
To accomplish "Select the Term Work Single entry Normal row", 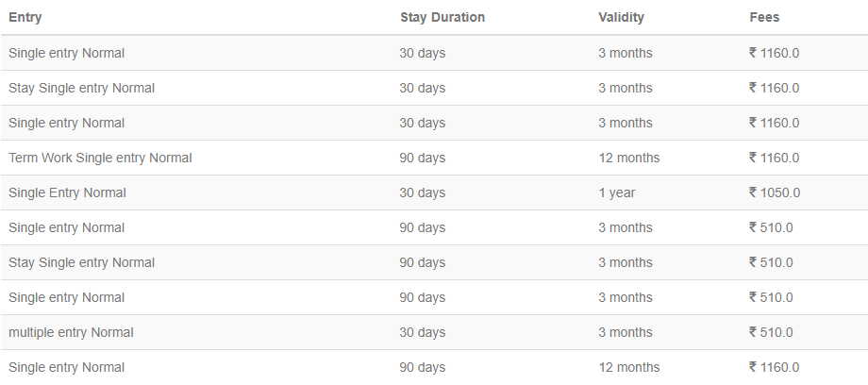I will tap(434, 158).
